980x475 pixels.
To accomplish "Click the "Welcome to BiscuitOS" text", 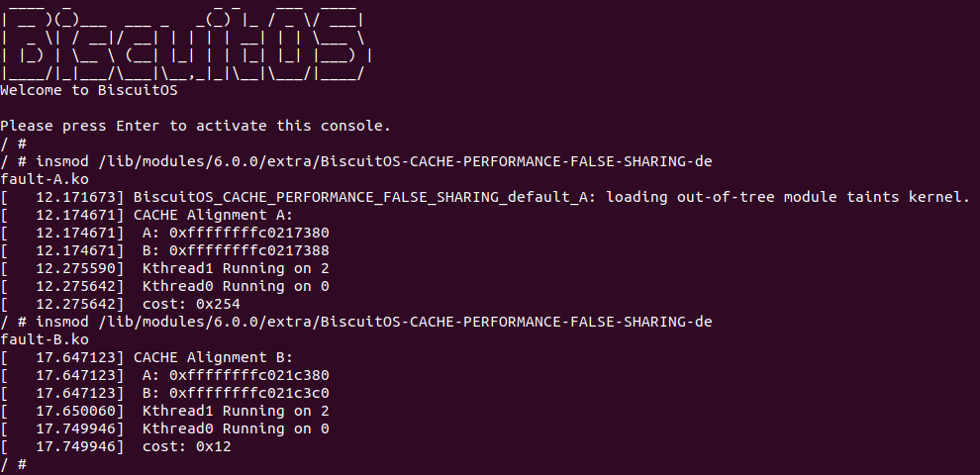I will coord(88,91).
